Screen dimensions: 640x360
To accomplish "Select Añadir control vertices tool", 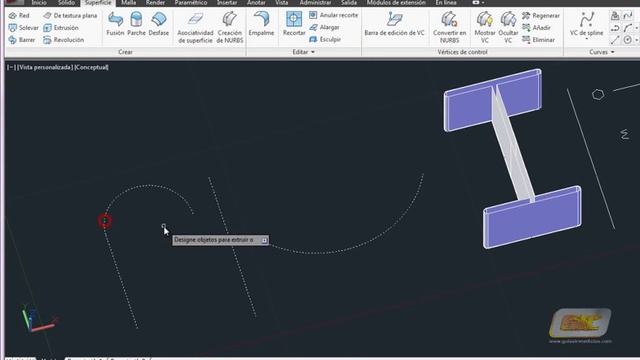I will pyautogui.click(x=536, y=28).
